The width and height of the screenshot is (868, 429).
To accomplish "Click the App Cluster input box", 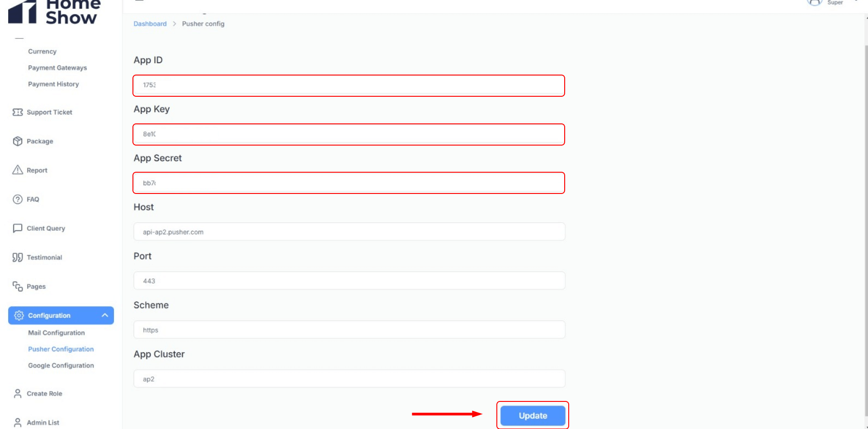I will [x=349, y=379].
